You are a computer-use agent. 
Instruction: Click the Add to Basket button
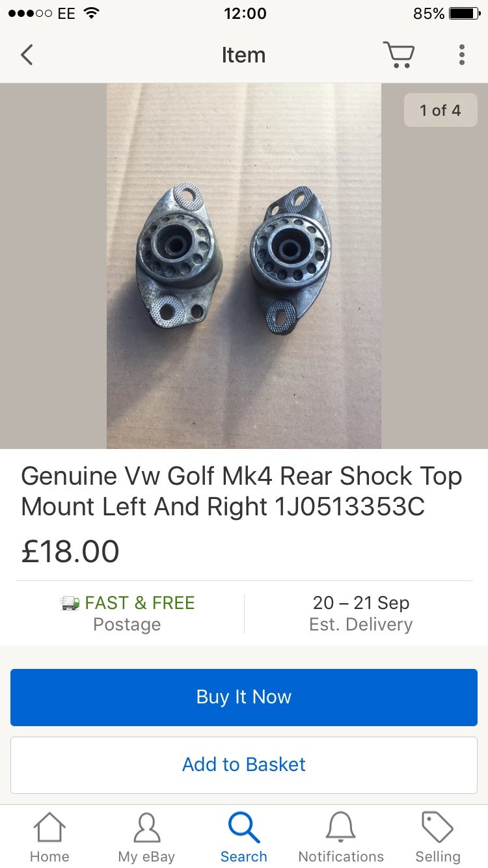click(x=244, y=765)
